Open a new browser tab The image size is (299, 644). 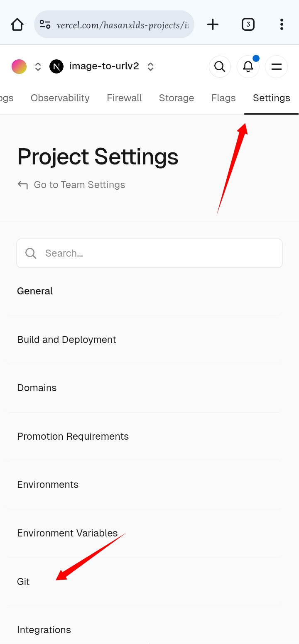click(213, 24)
